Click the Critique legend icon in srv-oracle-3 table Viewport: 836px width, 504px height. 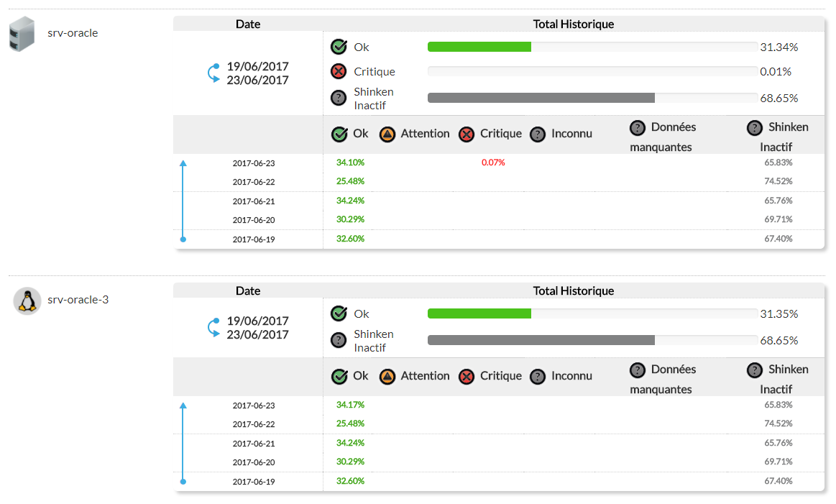(x=467, y=377)
